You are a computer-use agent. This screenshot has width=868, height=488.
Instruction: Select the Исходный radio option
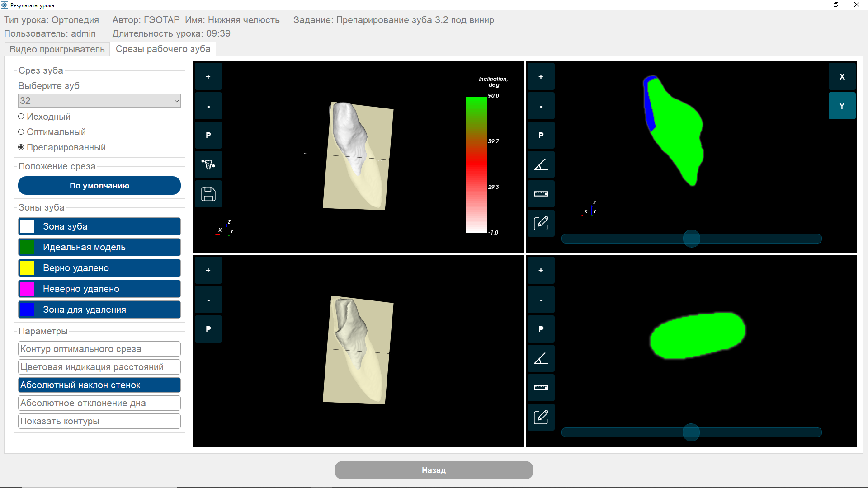pos(21,117)
